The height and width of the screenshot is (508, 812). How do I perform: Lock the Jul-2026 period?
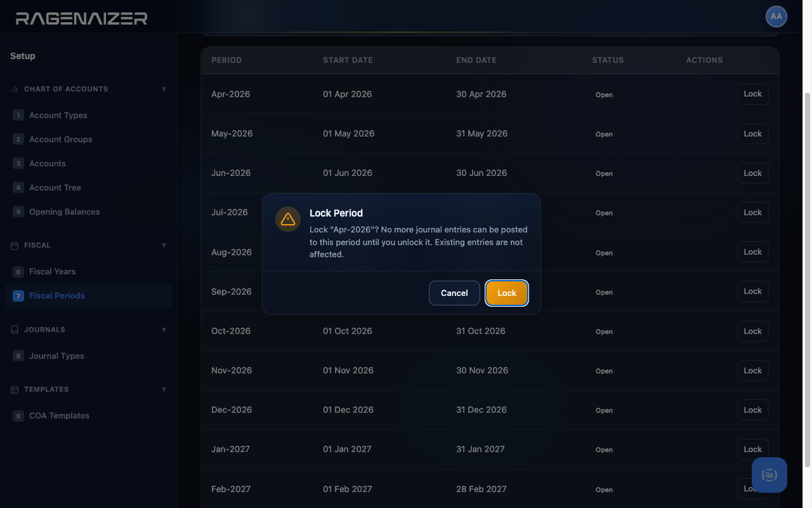pyautogui.click(x=752, y=212)
